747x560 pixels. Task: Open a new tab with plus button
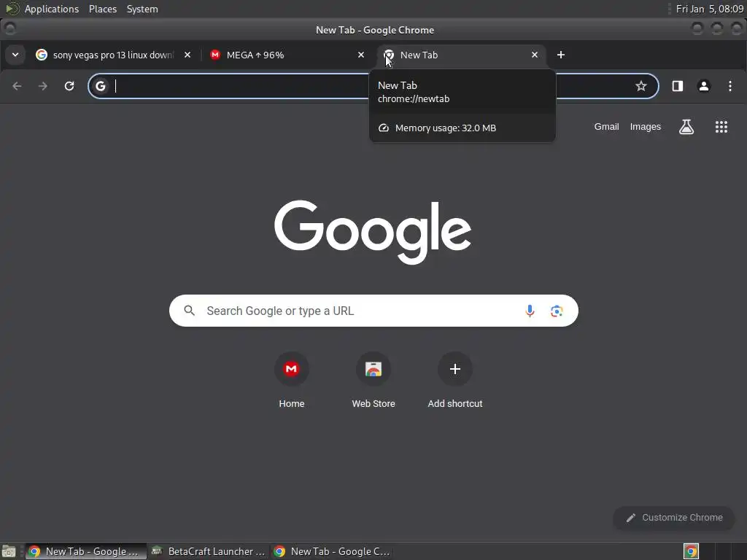pyautogui.click(x=561, y=55)
